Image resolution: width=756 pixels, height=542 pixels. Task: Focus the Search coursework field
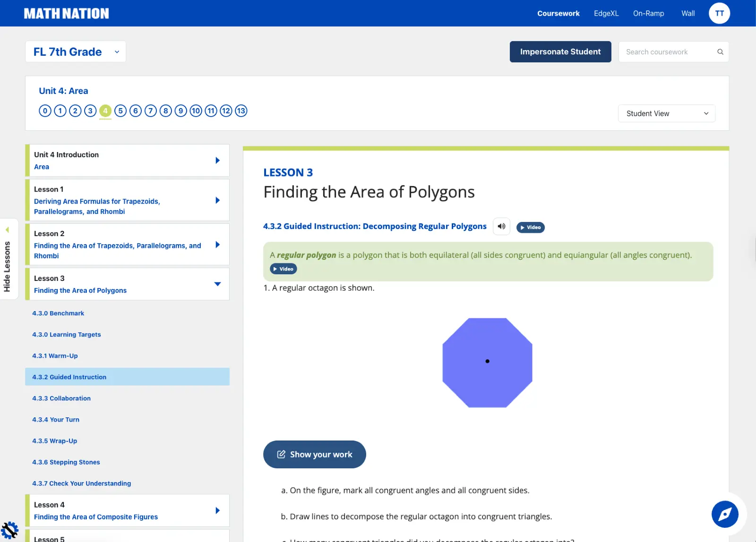click(x=667, y=52)
